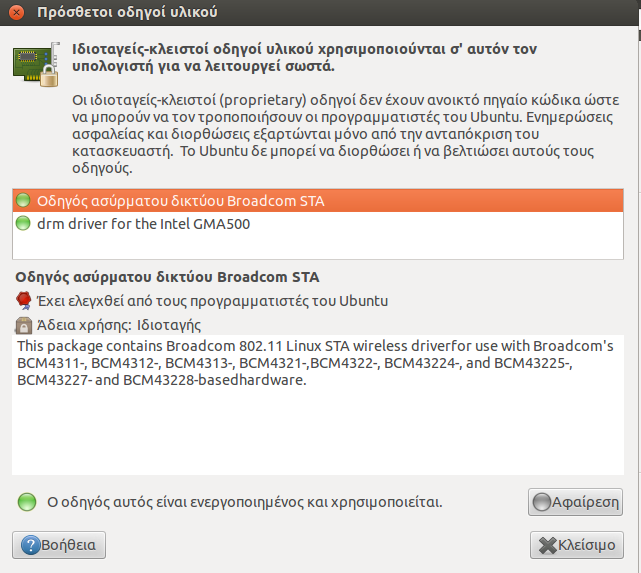Click the bold Broadcom STA heading below the list

168,277
